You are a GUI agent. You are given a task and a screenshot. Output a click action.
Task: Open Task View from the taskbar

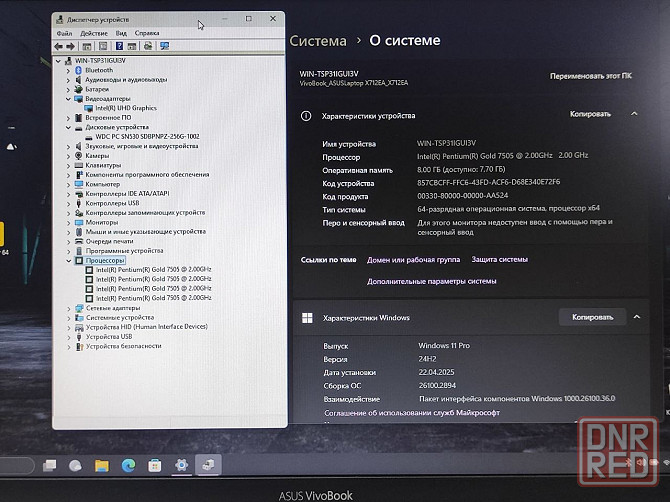click(x=50, y=465)
